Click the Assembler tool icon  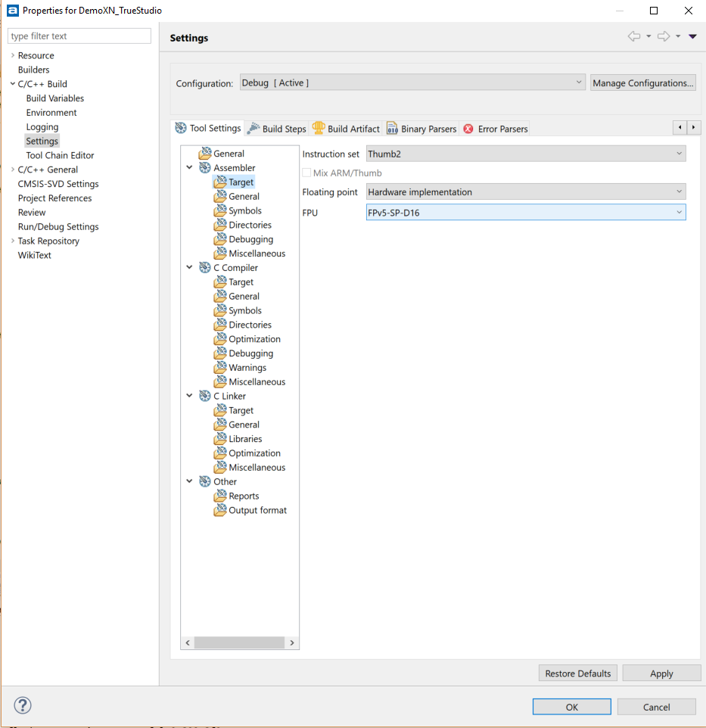[x=205, y=167]
